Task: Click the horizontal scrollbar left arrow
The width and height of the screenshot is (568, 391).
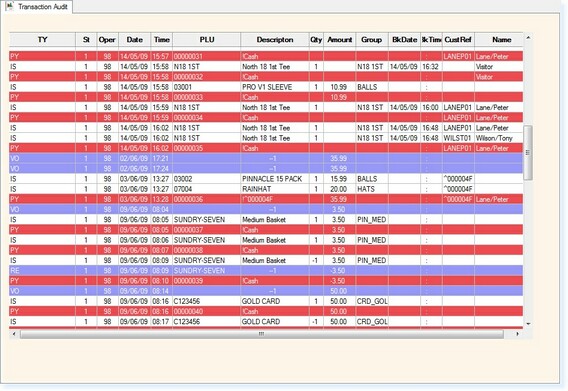Action: [x=14, y=334]
